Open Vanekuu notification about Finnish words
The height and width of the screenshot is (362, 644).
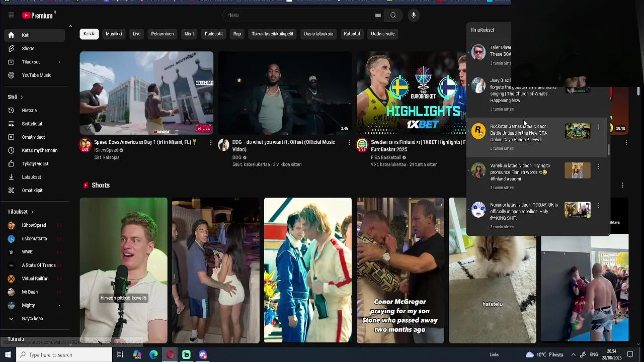[x=537, y=176]
